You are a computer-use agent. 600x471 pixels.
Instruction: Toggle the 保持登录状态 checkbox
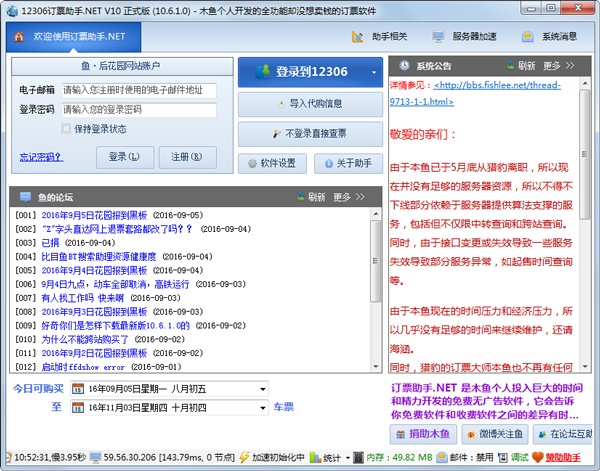pos(66,129)
